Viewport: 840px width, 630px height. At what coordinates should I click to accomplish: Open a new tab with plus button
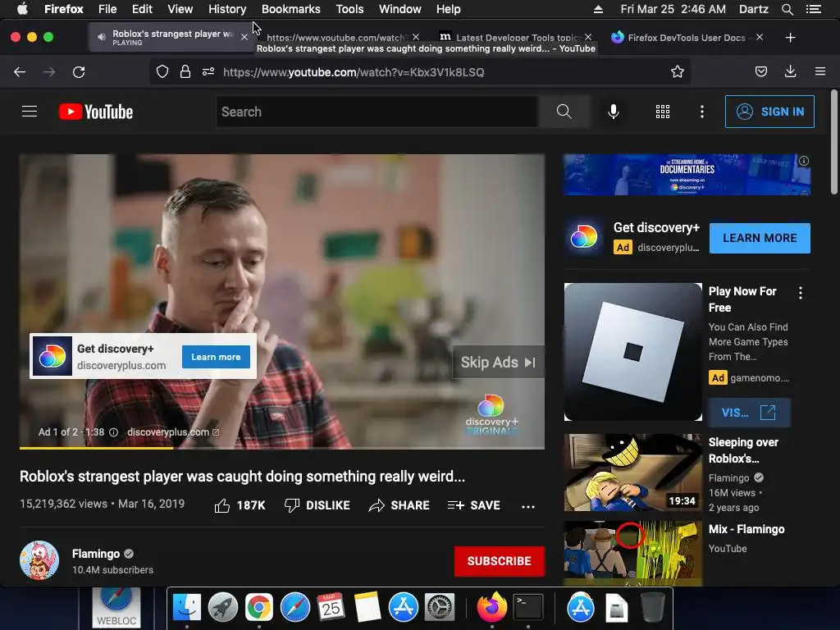point(790,38)
